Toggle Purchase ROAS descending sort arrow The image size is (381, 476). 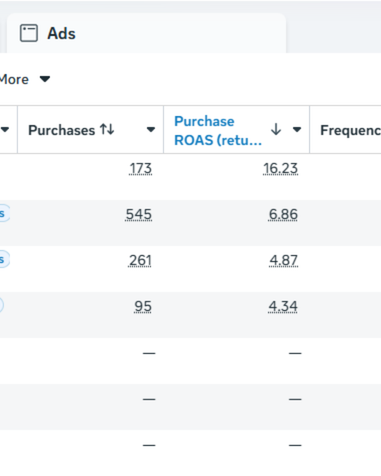pyautogui.click(x=276, y=129)
